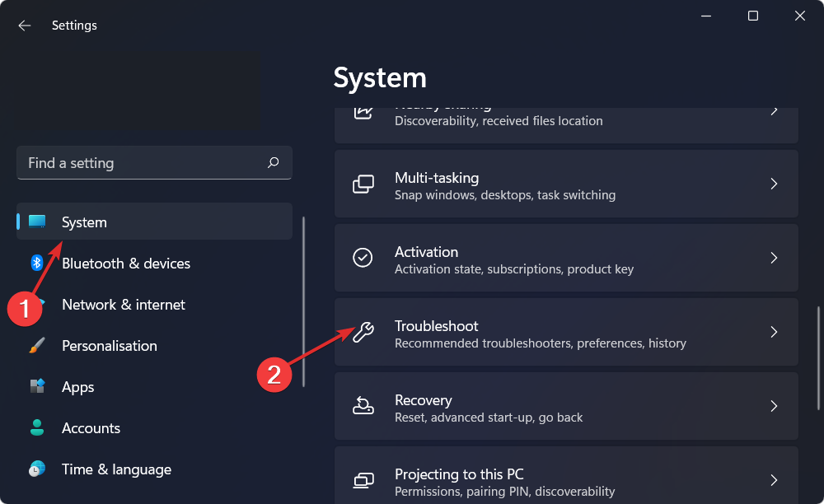This screenshot has height=504, width=824.
Task: Expand the Activation row chevron
Action: pos(773,258)
